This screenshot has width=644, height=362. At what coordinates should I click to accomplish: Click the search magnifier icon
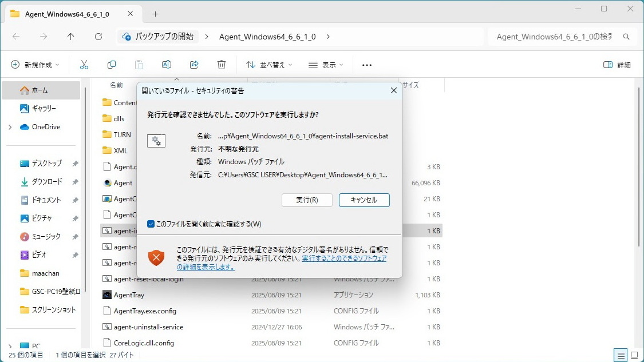click(x=626, y=37)
